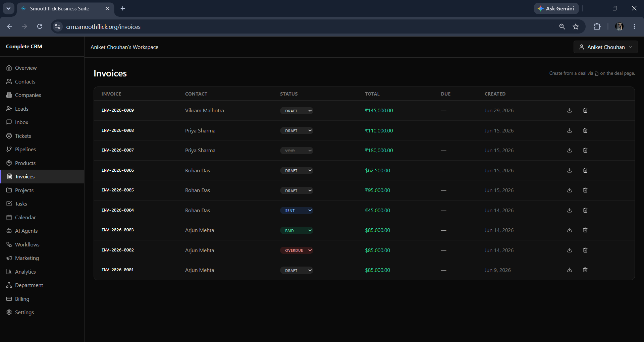This screenshot has width=644, height=342.
Task: Open the browser Extensions puzzle icon
Action: 597,26
